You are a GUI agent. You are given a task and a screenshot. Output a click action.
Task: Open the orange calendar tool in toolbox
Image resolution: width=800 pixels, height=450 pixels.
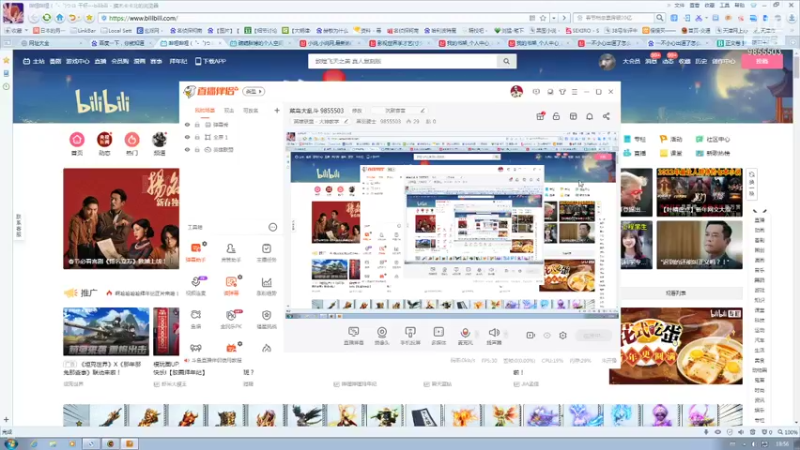tap(231, 348)
